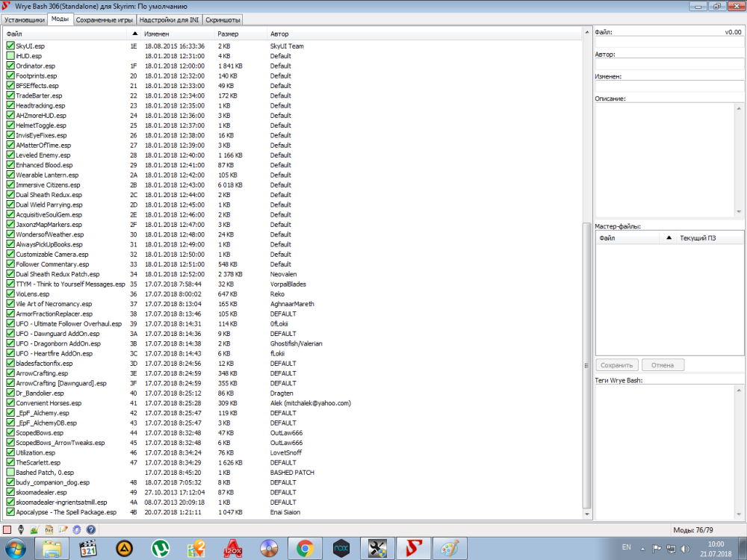Open the Windows Start menu
The width and height of the screenshot is (747, 560).
pyautogui.click(x=16, y=548)
